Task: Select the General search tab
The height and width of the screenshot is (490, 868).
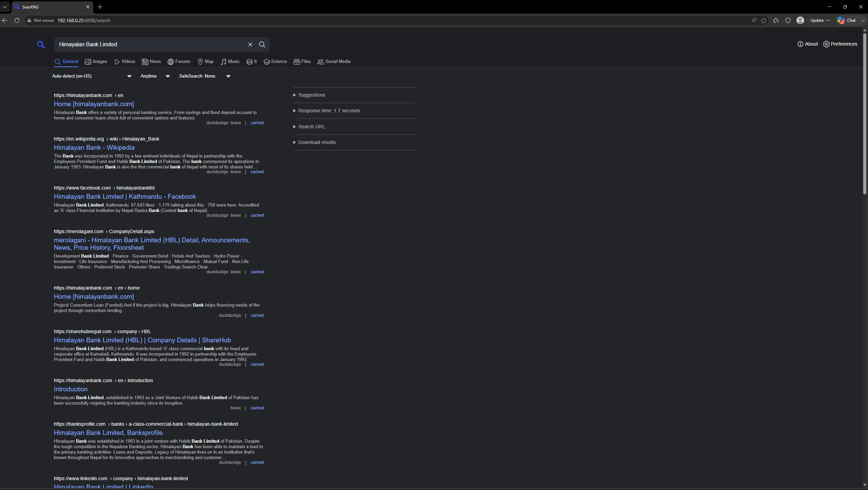Action: 66,62
